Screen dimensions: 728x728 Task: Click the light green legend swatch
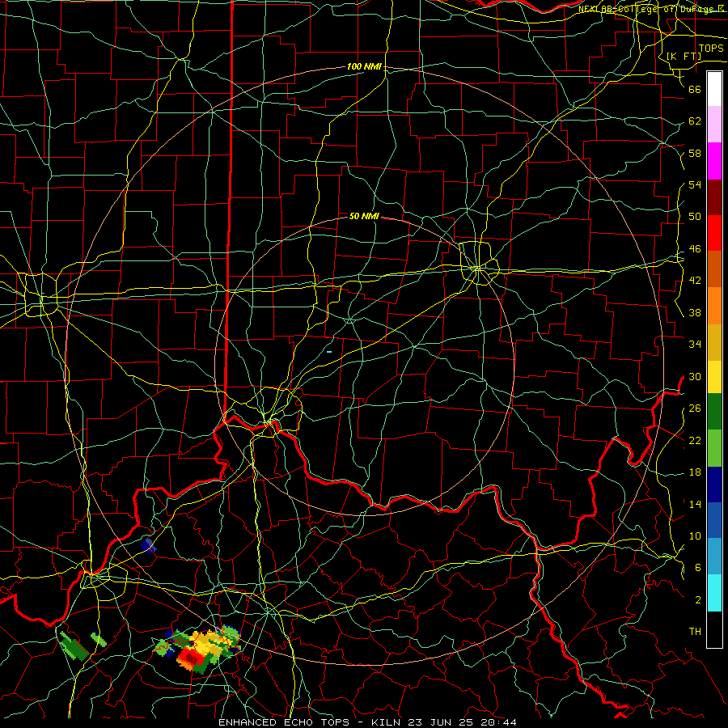(x=714, y=448)
